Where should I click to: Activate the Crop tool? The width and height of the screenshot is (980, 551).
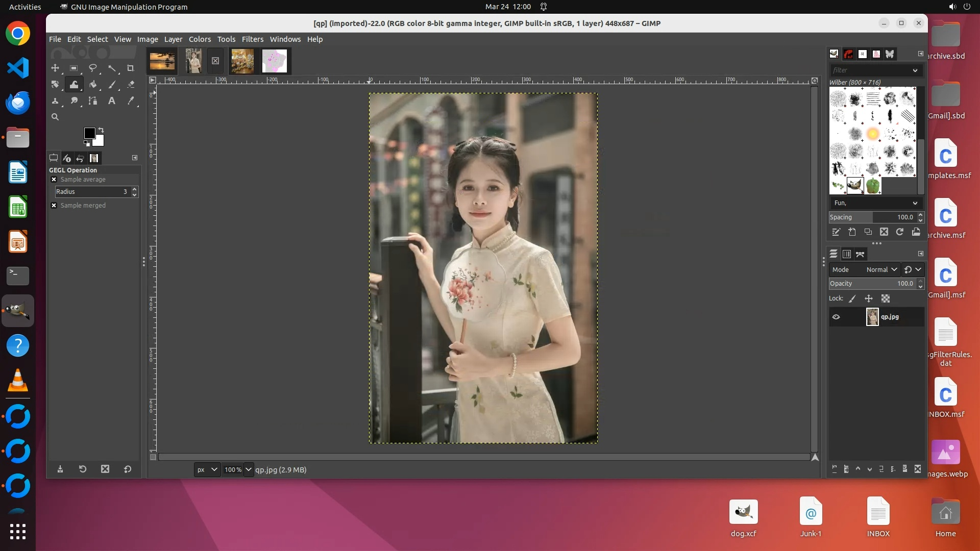click(130, 68)
